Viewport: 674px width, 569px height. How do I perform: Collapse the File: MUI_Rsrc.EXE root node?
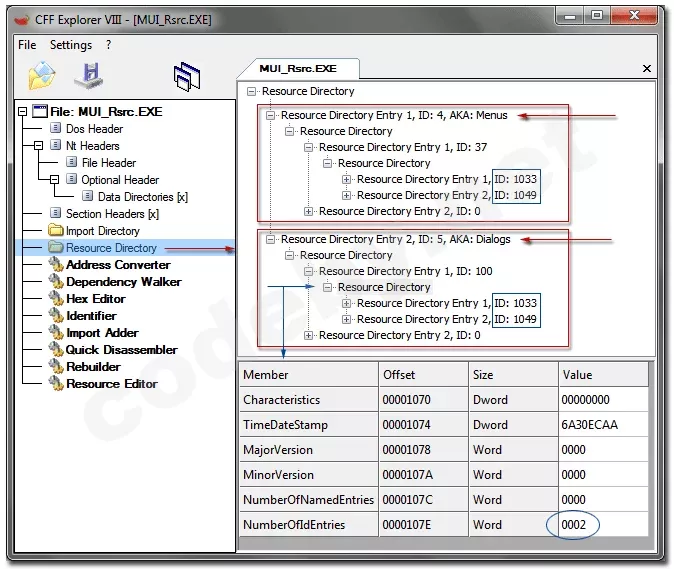point(22,112)
